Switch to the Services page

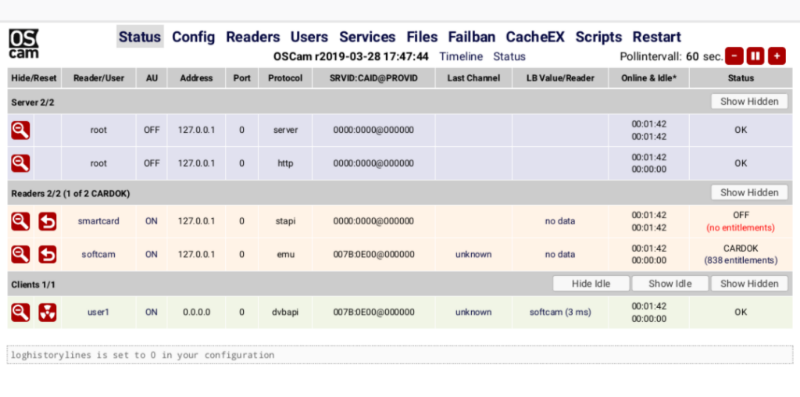coord(367,37)
